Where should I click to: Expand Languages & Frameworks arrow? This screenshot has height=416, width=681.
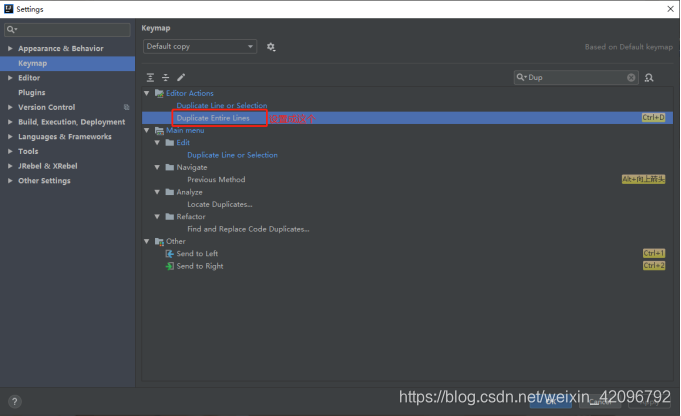pos(10,136)
